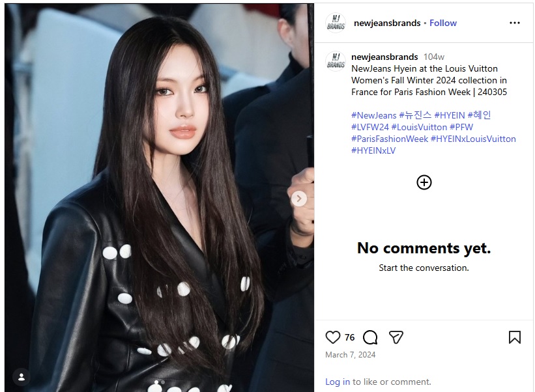The image size is (535, 392).
Task: Open the #LVFW24 hashtag link
Action: pos(370,127)
